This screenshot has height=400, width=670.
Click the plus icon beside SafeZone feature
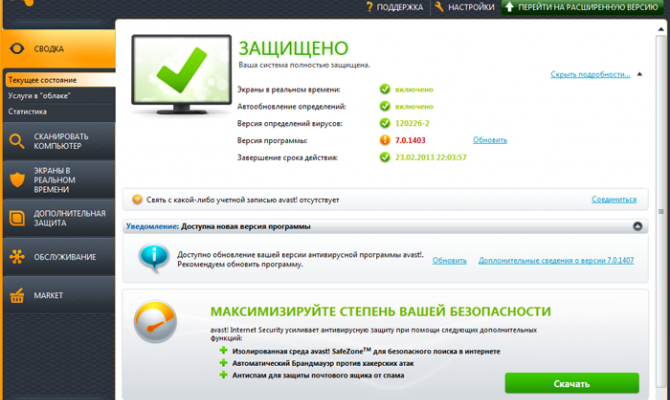(223, 350)
